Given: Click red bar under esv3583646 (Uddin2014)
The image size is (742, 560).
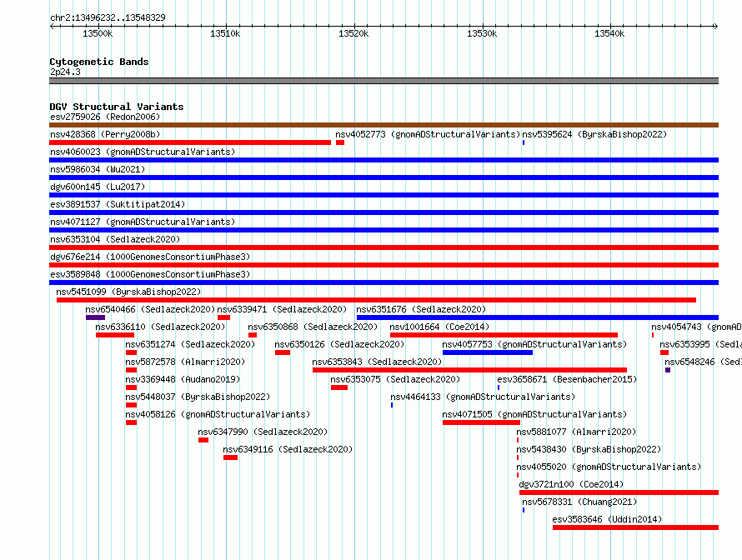Looking at the screenshot, I should pos(635,527).
